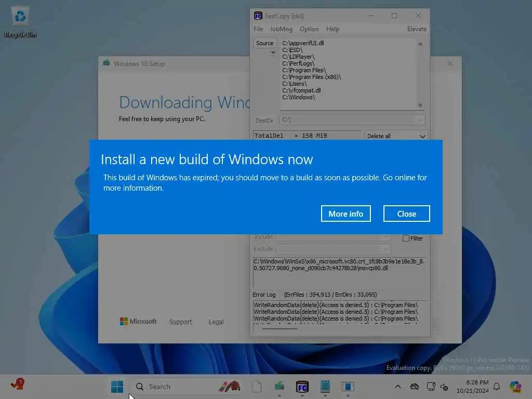Screen dimensions: 532x399
Task: Open the FastCopy JobMng menu
Action: [281, 29]
